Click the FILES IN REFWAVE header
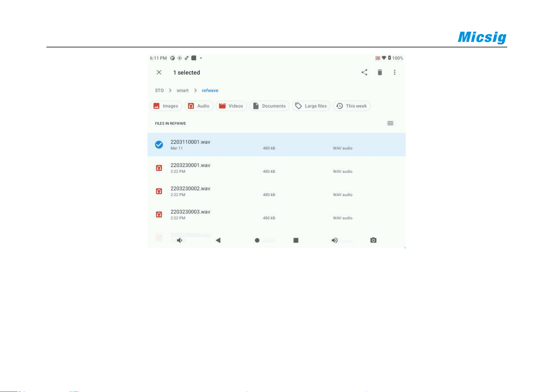Viewport: 554px width, 392px height. pos(170,123)
